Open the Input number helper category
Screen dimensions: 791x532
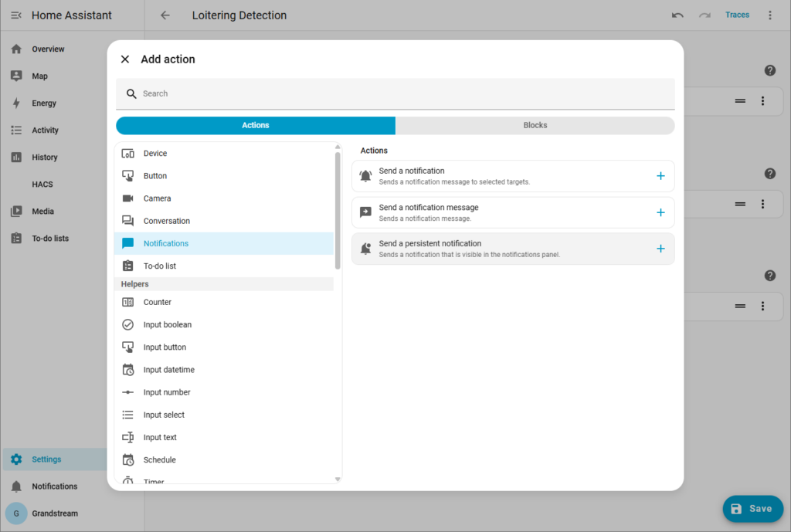pos(224,392)
